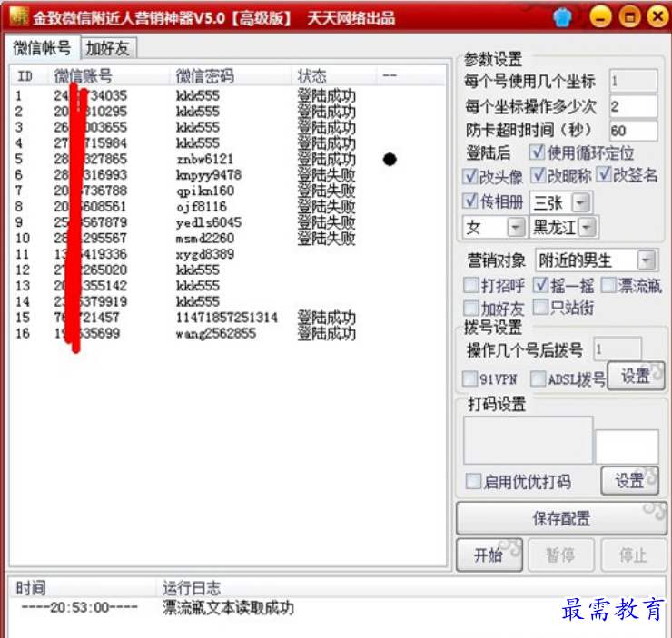672x638 pixels.
Task: Click the blue shirt skin icon
Action: click(x=562, y=17)
